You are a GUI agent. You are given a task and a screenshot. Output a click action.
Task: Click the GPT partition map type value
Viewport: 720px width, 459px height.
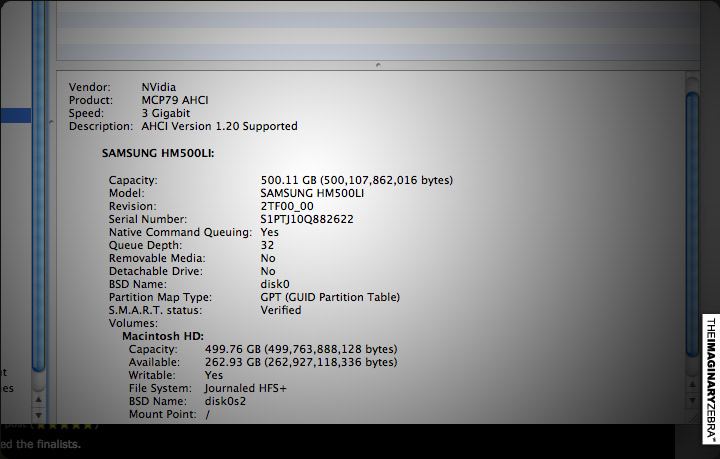330,297
